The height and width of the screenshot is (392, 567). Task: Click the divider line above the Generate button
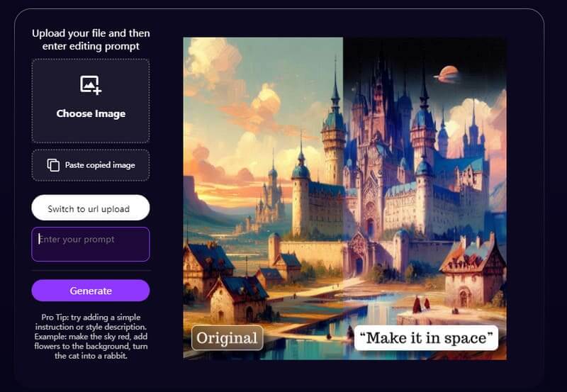[x=91, y=270]
